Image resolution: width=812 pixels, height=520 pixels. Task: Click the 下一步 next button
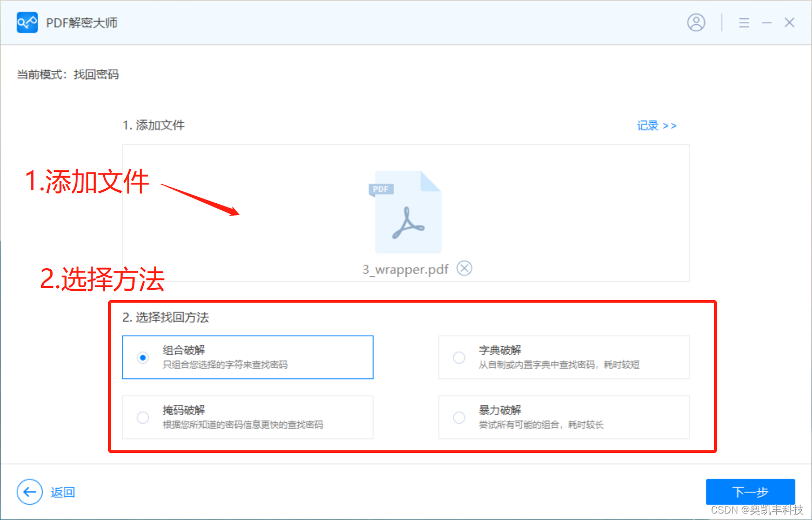coord(750,492)
